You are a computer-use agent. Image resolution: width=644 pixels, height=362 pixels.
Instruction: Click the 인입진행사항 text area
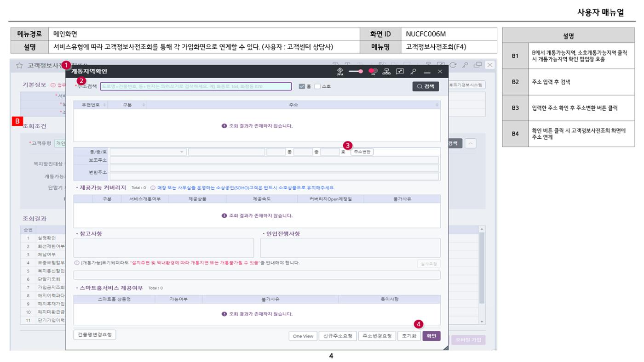(350, 248)
